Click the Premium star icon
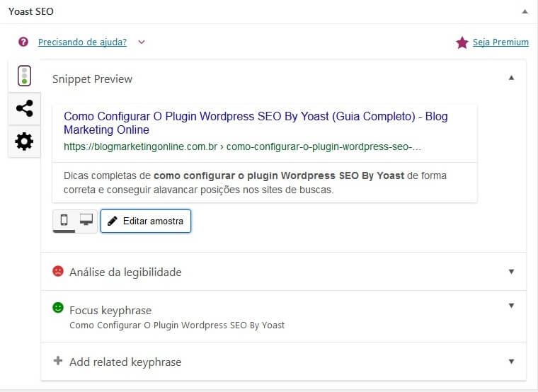 (x=462, y=42)
